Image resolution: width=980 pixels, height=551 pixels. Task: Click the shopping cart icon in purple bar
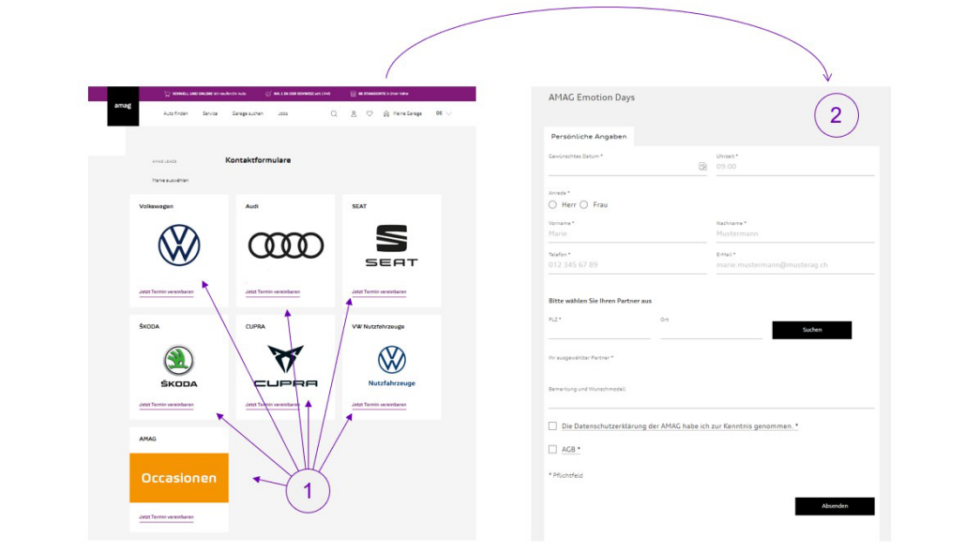[x=167, y=94]
